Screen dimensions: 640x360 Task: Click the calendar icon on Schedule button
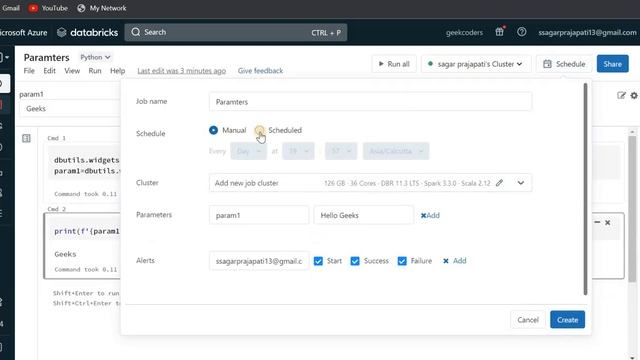(x=547, y=64)
